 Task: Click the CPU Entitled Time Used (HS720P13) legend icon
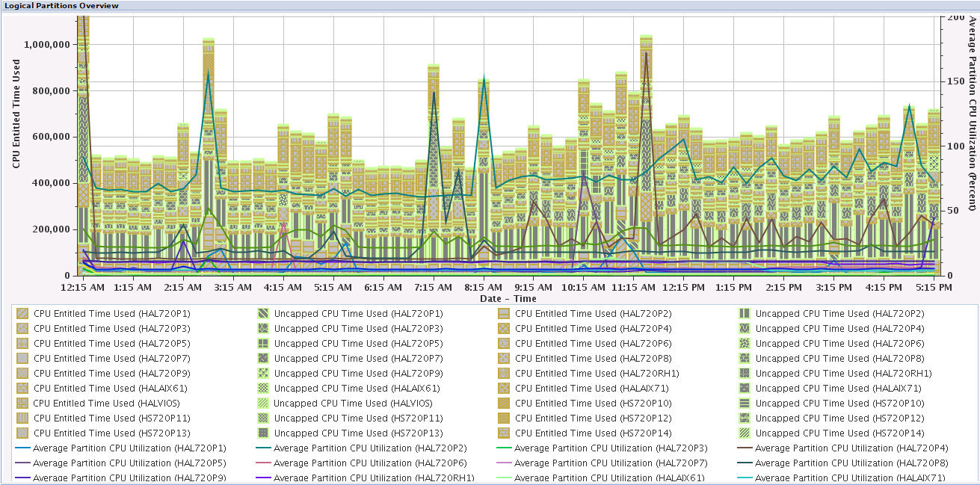pos(22,433)
